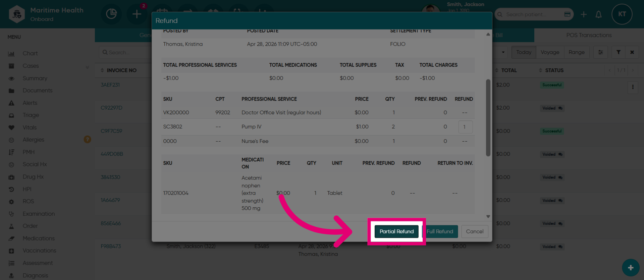Click the Medications pill icon
The height and width of the screenshot is (280, 644).
(11, 238)
